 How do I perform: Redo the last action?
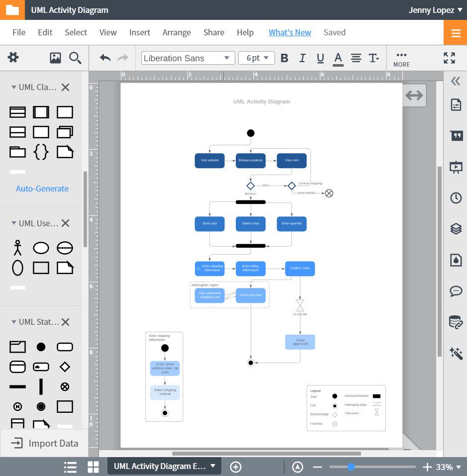point(123,58)
